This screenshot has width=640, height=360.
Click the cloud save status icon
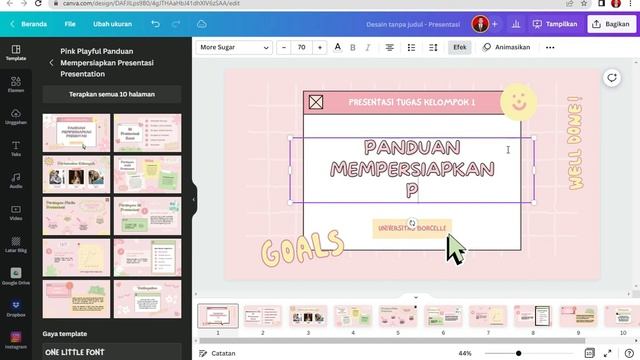pyautogui.click(x=202, y=24)
